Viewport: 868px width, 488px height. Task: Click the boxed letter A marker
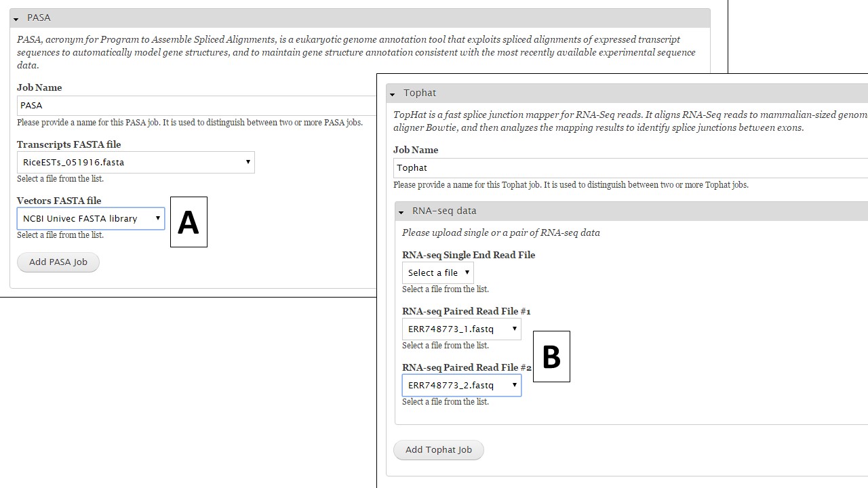coord(189,222)
